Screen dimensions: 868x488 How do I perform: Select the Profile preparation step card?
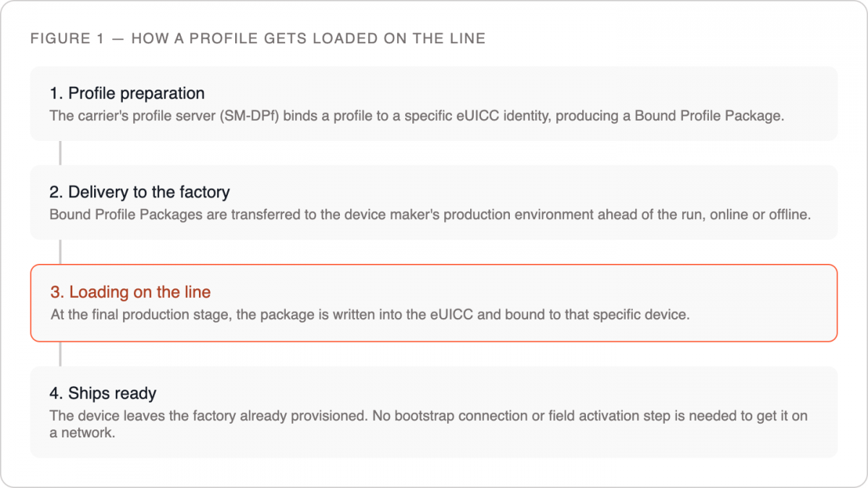[x=434, y=103]
